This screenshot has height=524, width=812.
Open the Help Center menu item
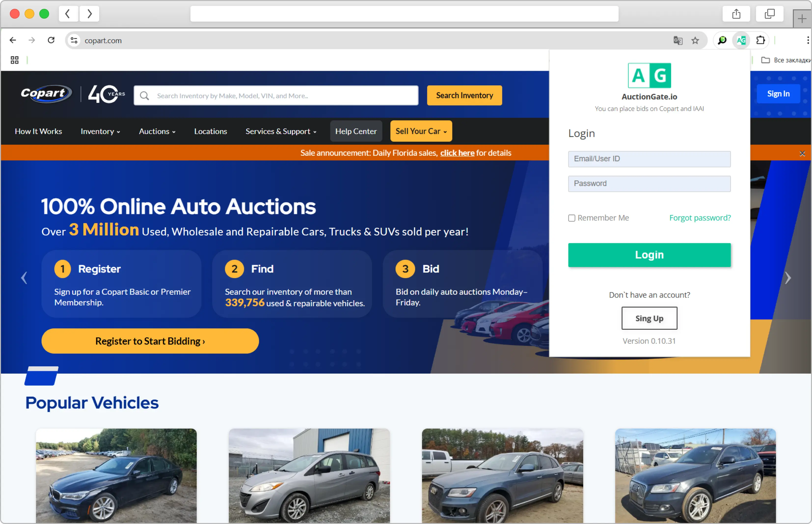click(355, 131)
